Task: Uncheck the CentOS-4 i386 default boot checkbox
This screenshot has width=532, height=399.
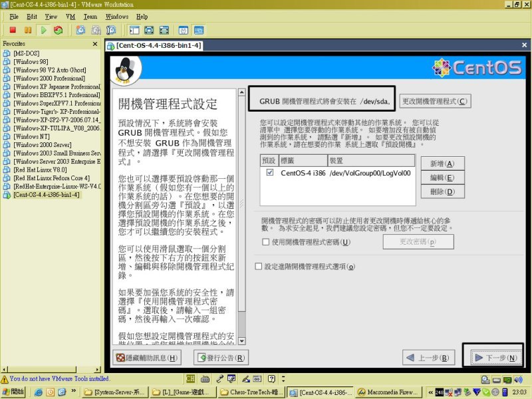Action: click(x=270, y=172)
